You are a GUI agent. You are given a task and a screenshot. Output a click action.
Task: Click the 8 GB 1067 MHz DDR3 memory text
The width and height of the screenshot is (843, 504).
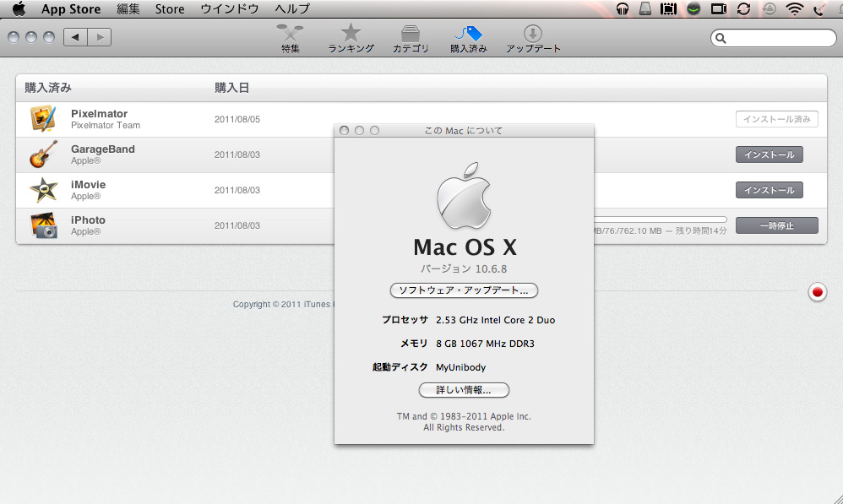pyautogui.click(x=485, y=344)
